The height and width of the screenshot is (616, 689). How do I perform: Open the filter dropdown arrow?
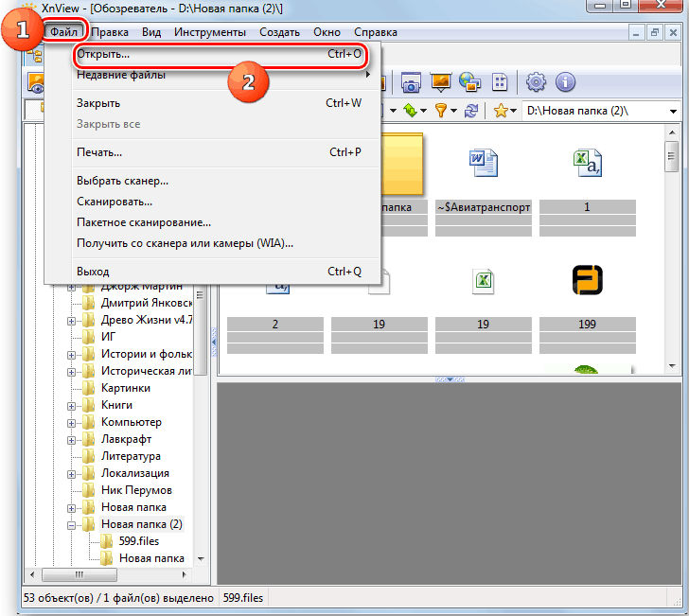[x=453, y=111]
